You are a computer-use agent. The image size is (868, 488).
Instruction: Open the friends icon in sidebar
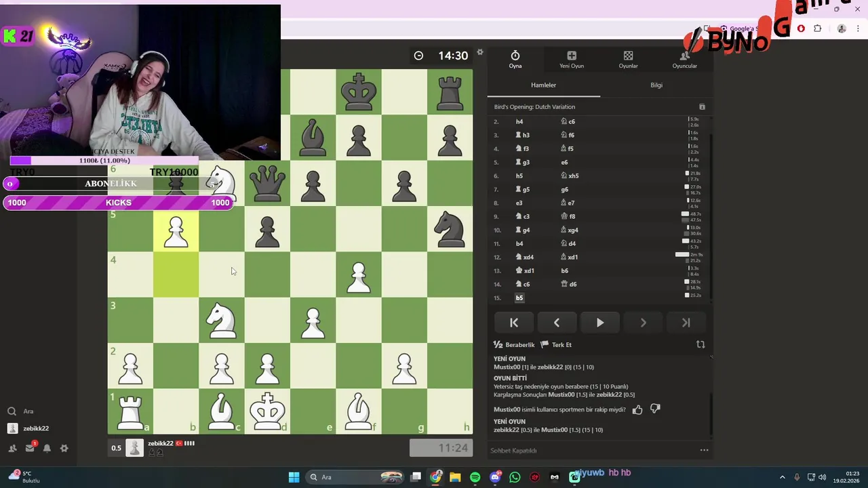click(x=12, y=448)
